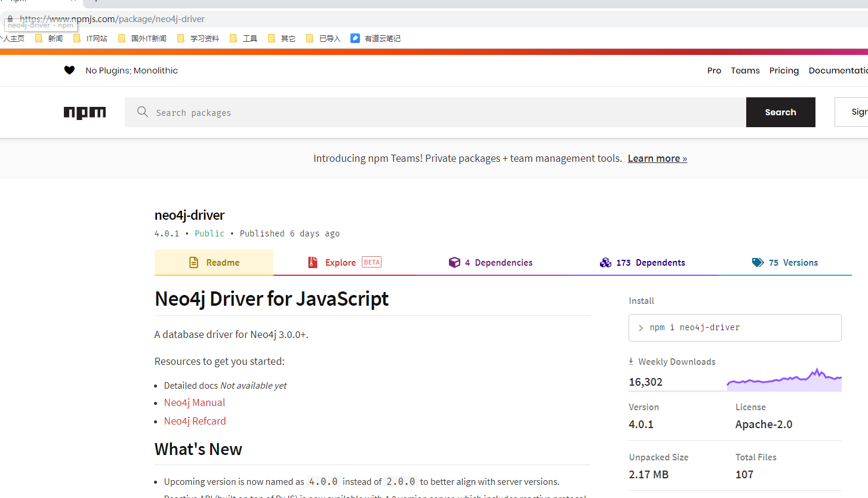Image resolution: width=868 pixels, height=498 pixels.
Task: Click the Public label under package name
Action: (210, 233)
